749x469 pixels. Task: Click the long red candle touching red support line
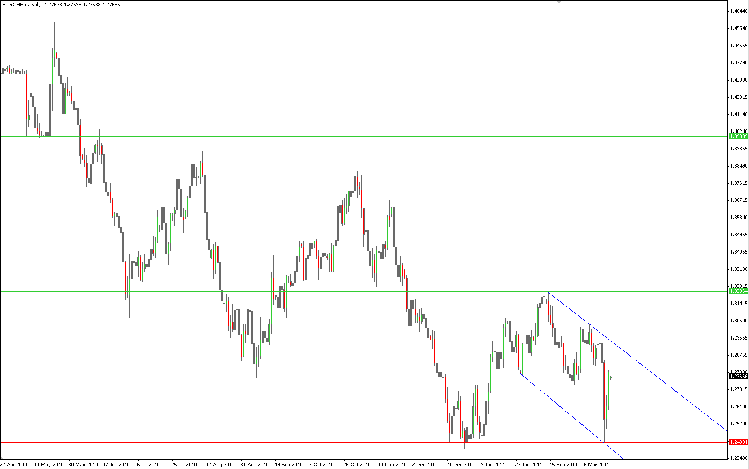coord(605,401)
